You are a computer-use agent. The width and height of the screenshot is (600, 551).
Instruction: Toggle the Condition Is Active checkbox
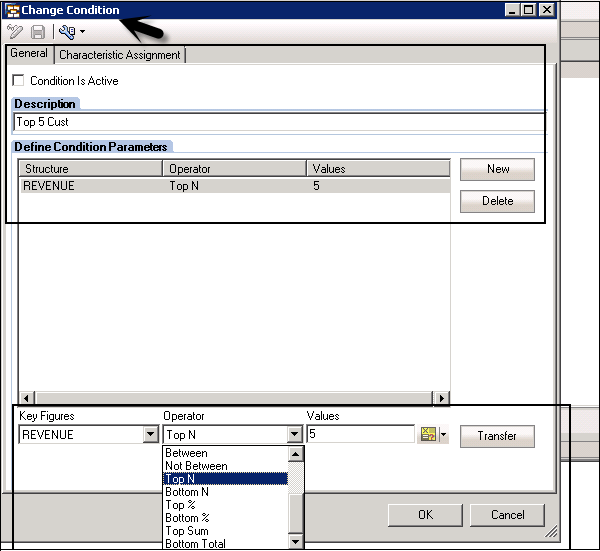coord(18,81)
